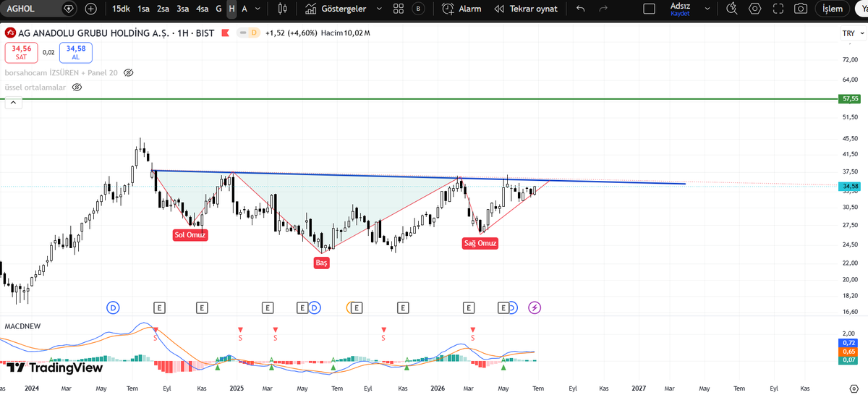Image resolution: width=868 pixels, height=395 pixels.
Task: Open the purple lightning event marker
Action: pyautogui.click(x=535, y=308)
